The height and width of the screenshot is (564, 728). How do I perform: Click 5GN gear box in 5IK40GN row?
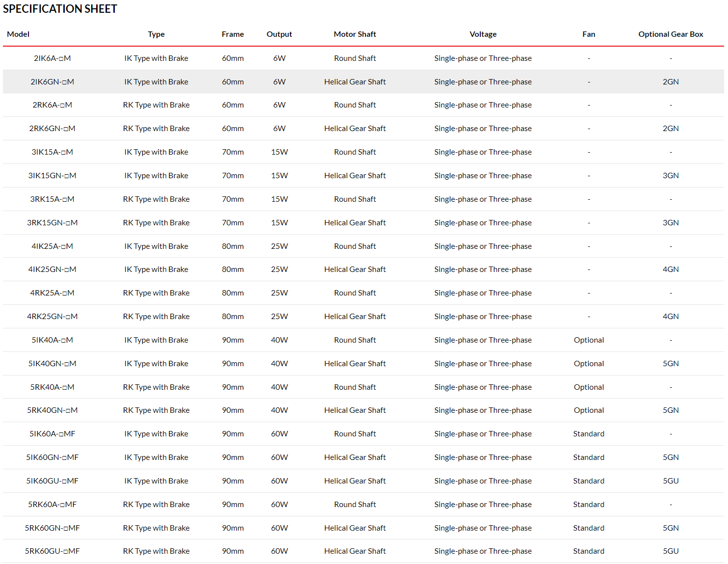671,364
